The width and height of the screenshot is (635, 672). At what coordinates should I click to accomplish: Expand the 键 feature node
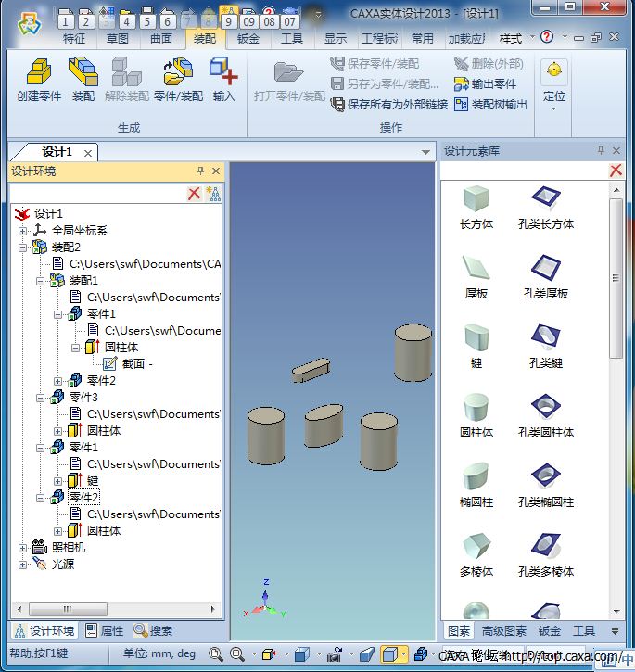[57, 481]
